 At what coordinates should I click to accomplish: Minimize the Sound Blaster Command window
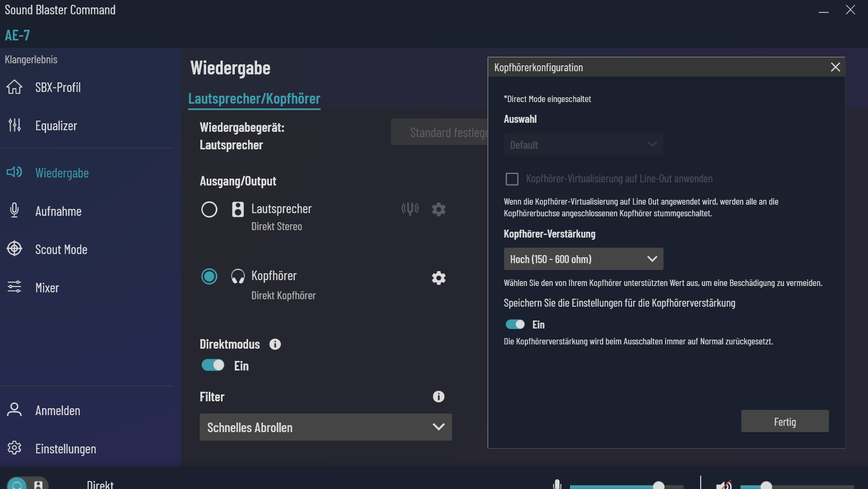(824, 11)
